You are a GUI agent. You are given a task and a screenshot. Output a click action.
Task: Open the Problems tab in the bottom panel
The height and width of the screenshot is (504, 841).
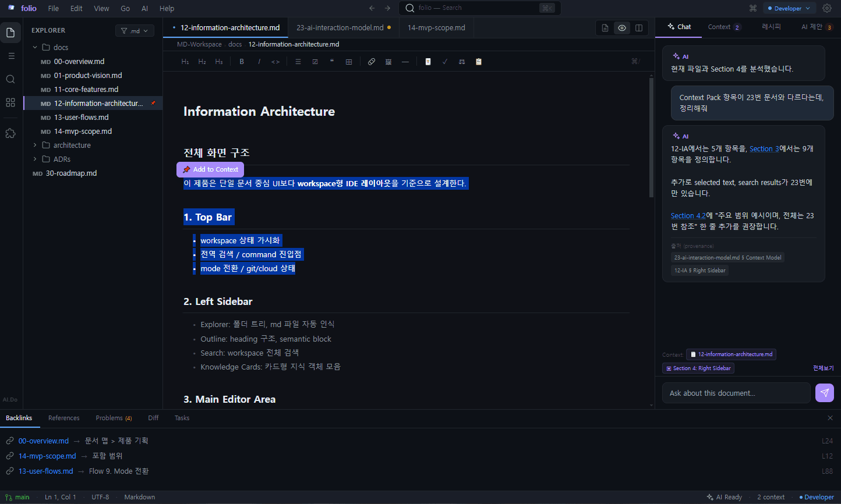114,418
